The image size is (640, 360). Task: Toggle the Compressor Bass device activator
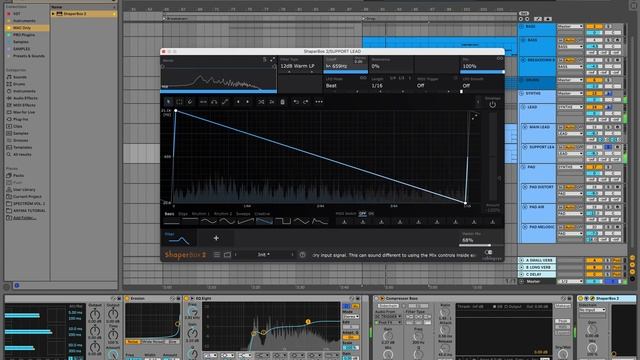pos(376,299)
